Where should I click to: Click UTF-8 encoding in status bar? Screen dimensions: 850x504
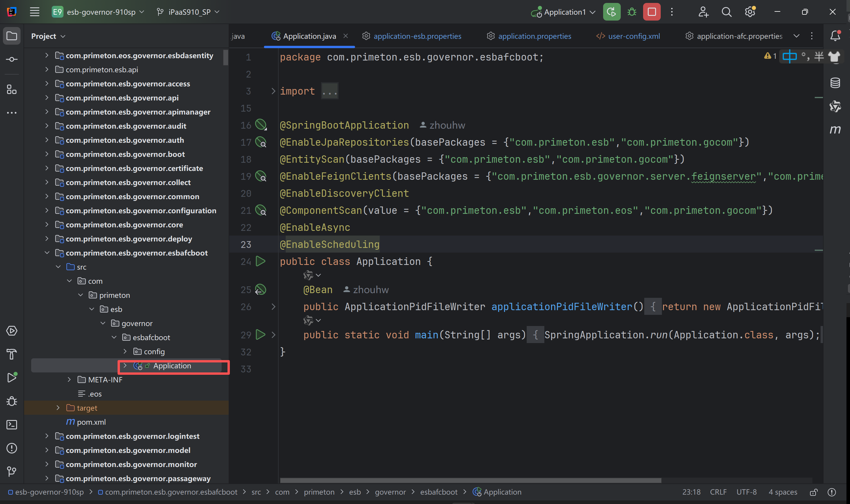click(746, 492)
